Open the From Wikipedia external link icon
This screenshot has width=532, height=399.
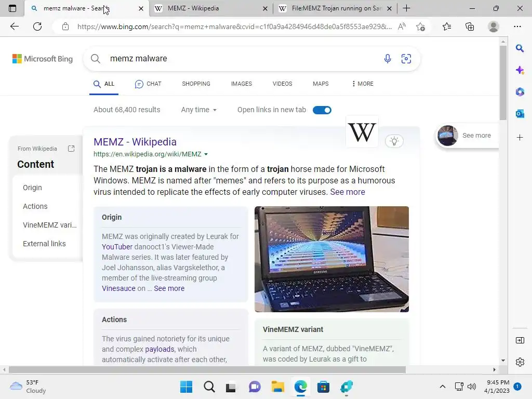[71, 149]
